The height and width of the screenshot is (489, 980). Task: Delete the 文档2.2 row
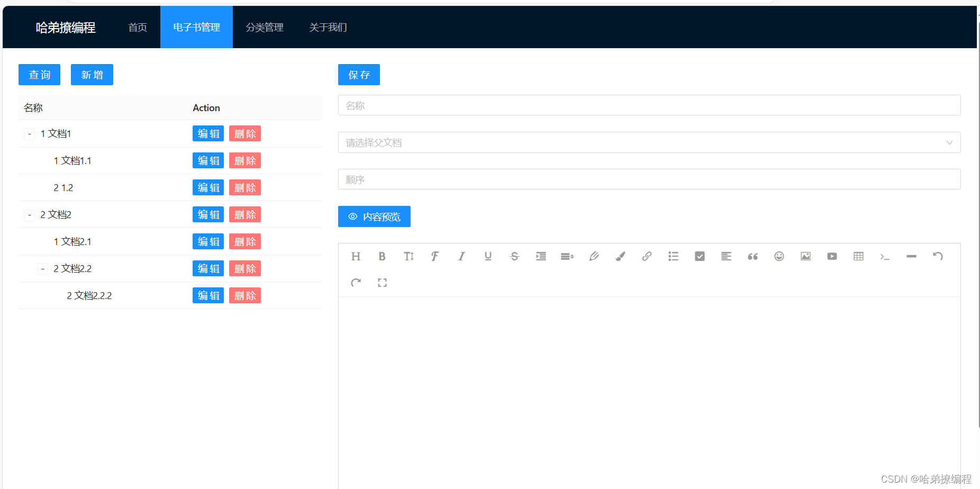245,268
